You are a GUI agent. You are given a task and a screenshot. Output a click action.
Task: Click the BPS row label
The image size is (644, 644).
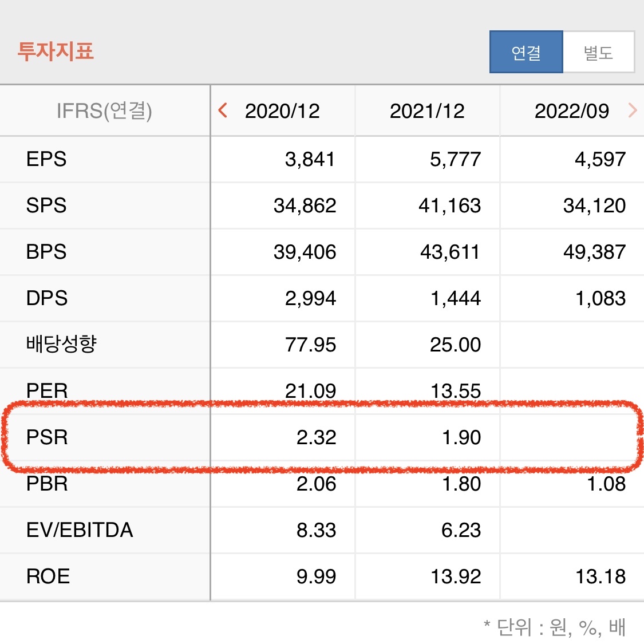46,252
